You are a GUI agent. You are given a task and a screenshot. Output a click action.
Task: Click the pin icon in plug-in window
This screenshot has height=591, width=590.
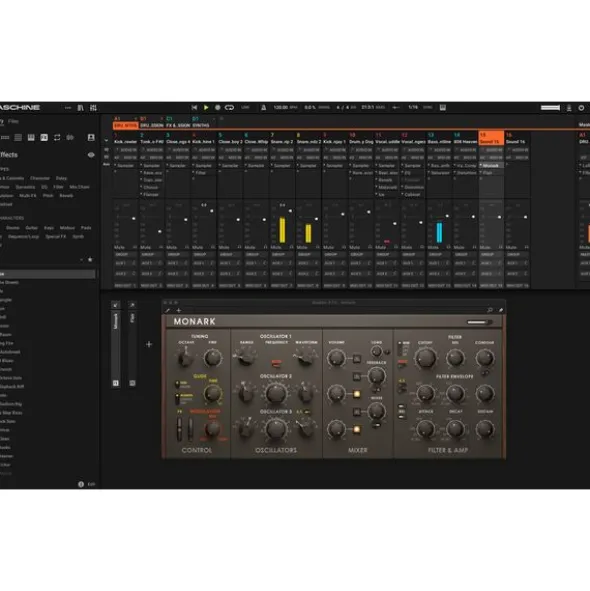pos(501,310)
